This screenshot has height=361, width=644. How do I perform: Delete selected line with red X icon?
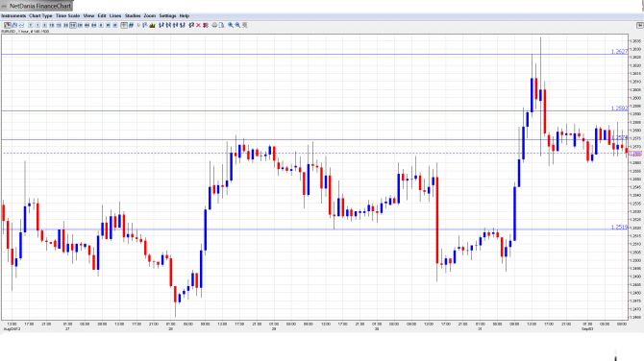(x=198, y=25)
